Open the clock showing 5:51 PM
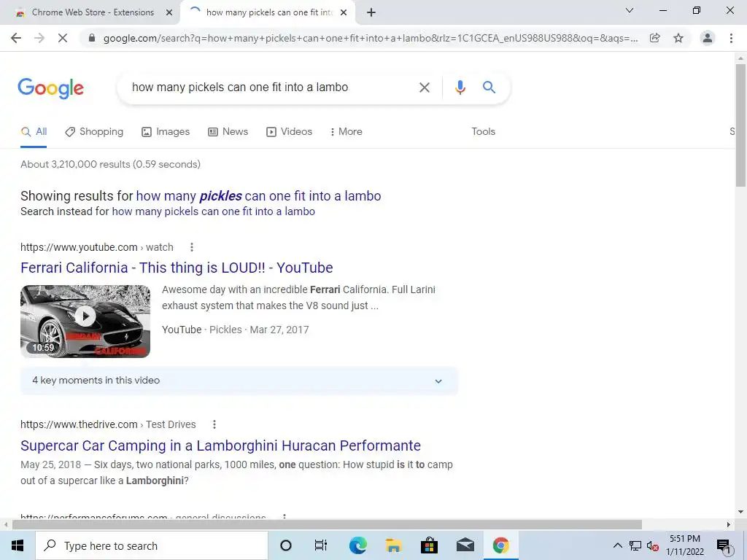This screenshot has width=747, height=560. coord(684,545)
